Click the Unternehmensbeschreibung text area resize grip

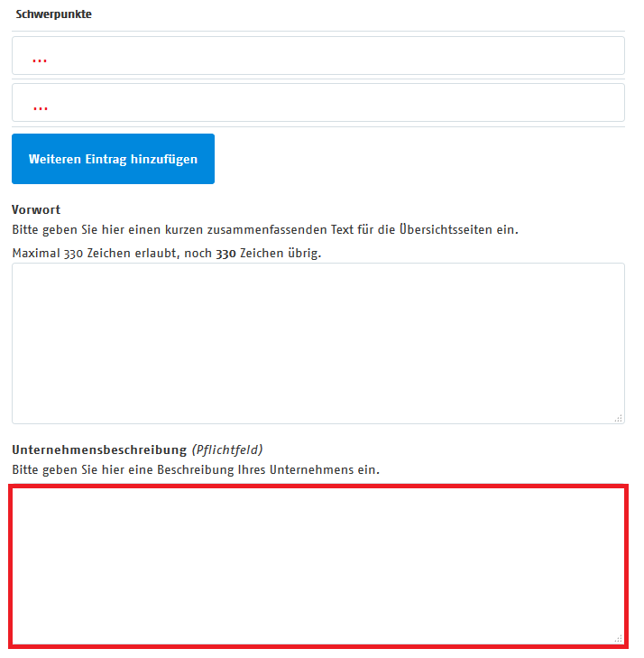click(619, 639)
